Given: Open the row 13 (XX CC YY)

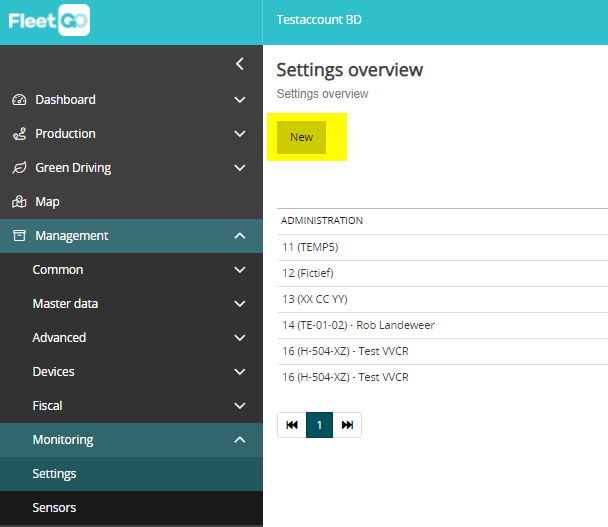Looking at the screenshot, I should 442,299.
